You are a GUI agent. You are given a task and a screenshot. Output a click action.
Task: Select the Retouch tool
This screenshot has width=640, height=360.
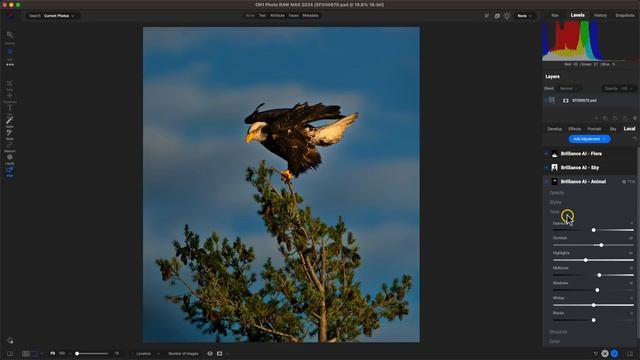pos(9,145)
